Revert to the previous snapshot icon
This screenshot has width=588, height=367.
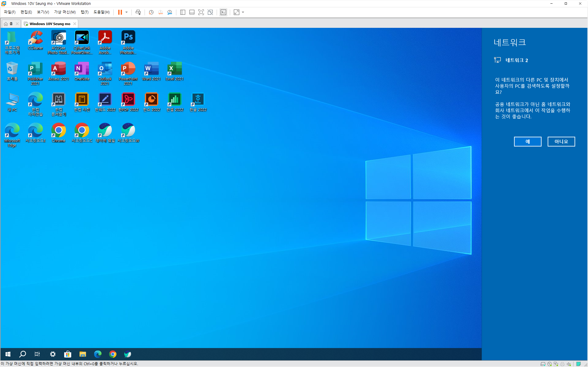(x=160, y=12)
